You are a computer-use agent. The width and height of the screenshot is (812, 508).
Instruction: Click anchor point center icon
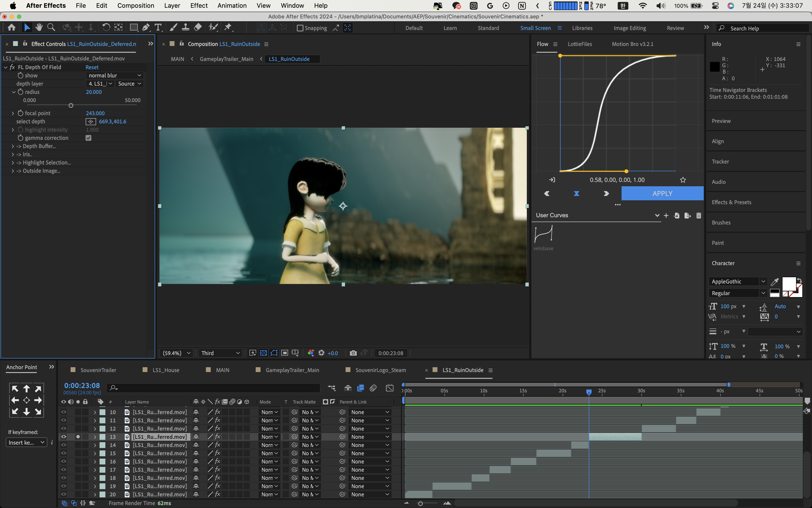27,400
